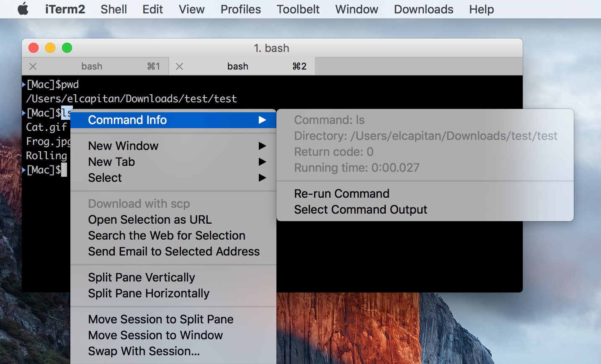Close the second bash tab

click(179, 66)
